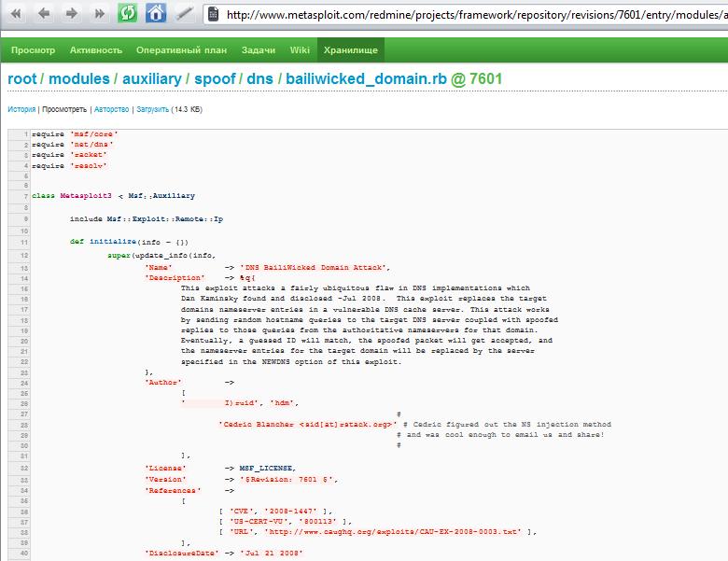Click the Просмотреть text
728x561 pixels.
(64, 109)
